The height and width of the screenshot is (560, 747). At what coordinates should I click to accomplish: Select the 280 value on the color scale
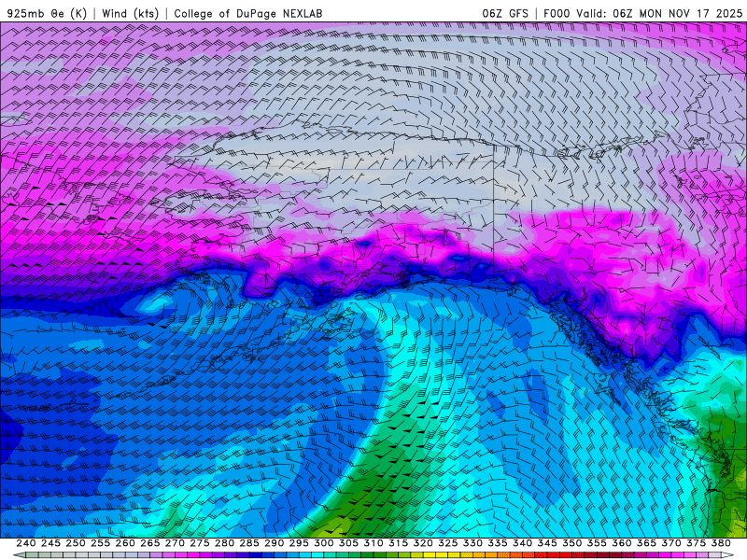224,543
